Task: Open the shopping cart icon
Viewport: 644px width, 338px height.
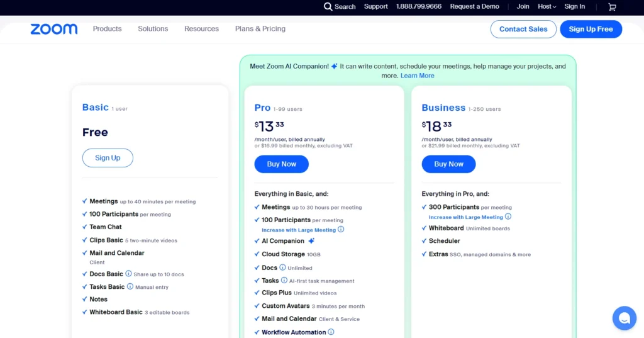Action: (x=612, y=7)
